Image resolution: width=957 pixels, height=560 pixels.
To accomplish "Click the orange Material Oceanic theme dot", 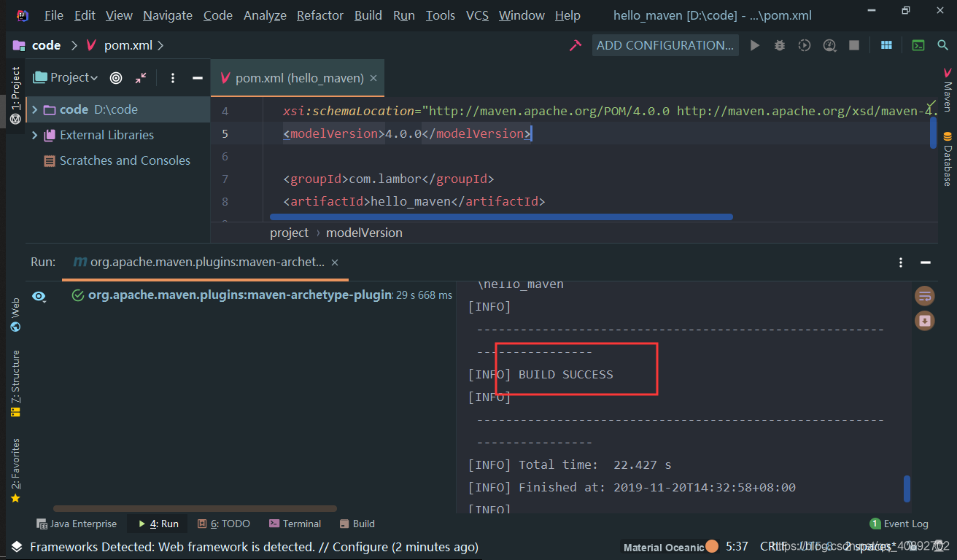I will click(x=712, y=546).
